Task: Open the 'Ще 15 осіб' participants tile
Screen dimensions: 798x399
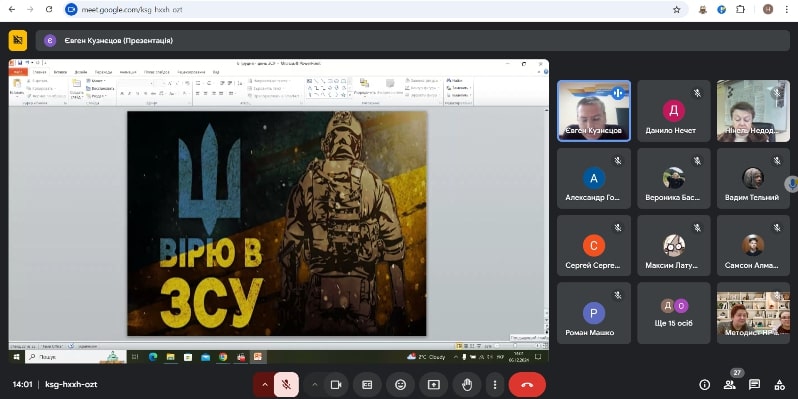Action: 674,313
